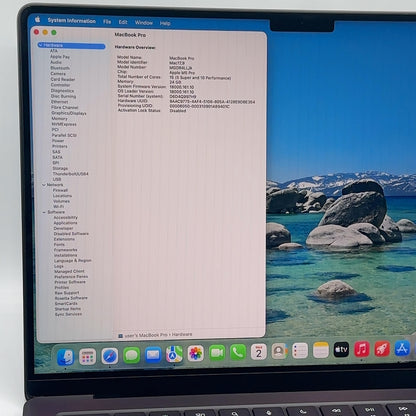This screenshot has height=416, width=416.
Task: Click the MacBook Pro path bar item
Action: [x=143, y=335]
